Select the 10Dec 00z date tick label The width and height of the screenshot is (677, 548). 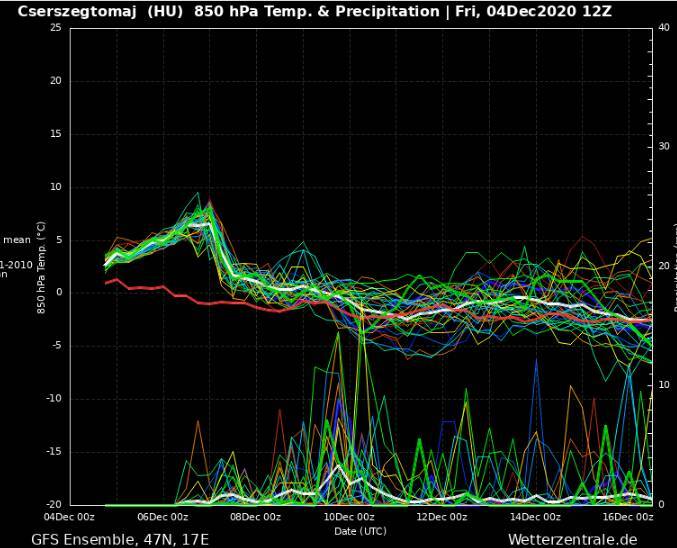(349, 517)
